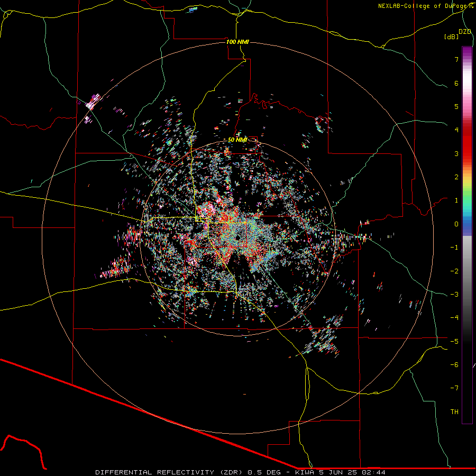Click the "0" value on the color scale
The width and height of the screenshot is (476, 476).
tap(456, 224)
